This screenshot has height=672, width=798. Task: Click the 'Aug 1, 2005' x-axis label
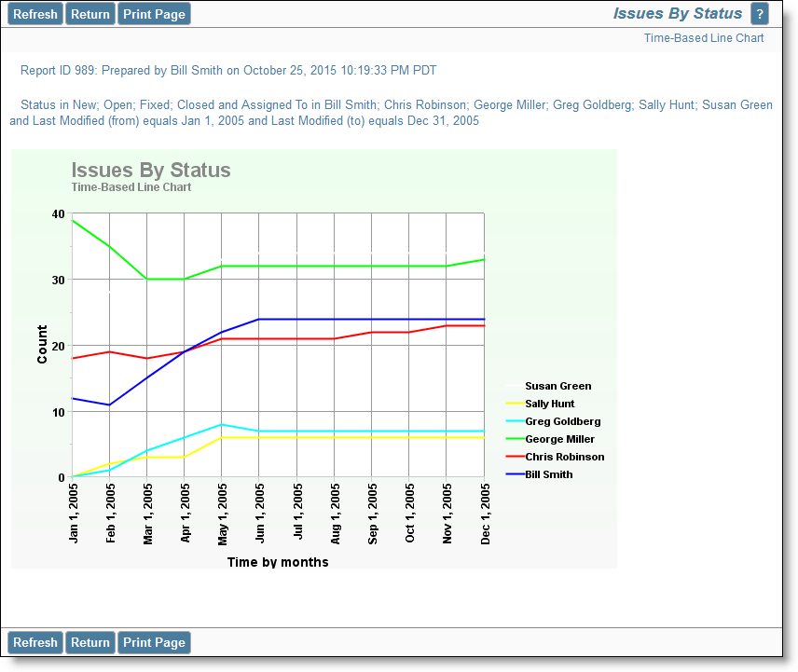pyautogui.click(x=336, y=514)
